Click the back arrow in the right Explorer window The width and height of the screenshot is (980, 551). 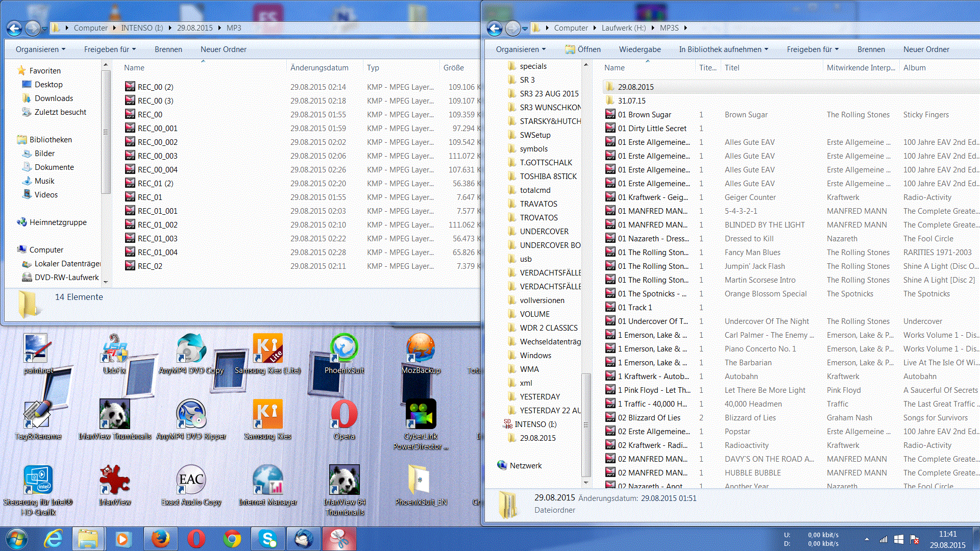pos(495,29)
